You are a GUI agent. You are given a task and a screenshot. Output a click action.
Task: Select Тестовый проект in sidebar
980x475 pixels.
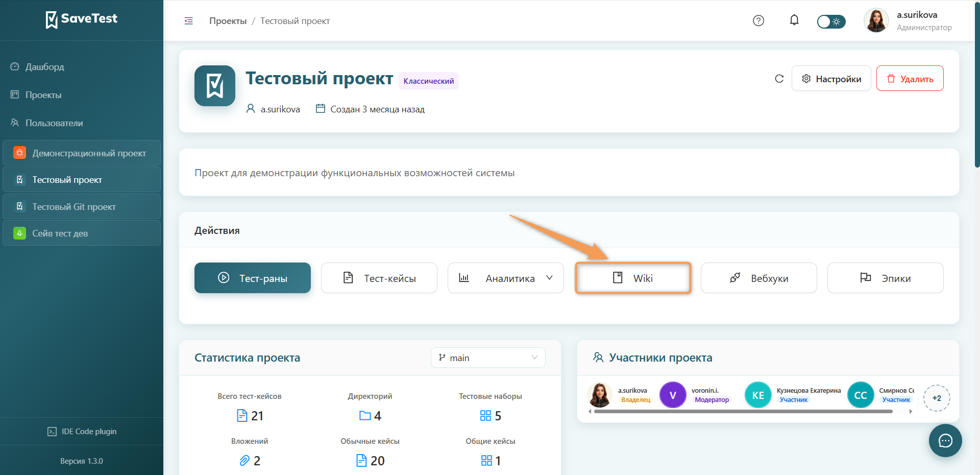[82, 180]
